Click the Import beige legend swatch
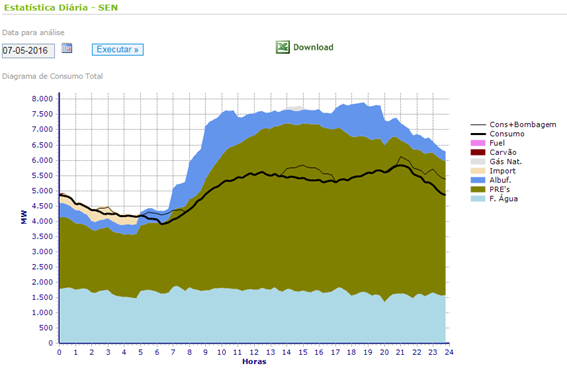 tap(478, 171)
